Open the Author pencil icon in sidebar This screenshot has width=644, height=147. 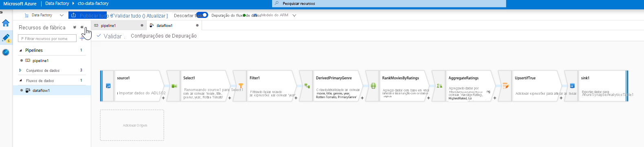click(x=6, y=38)
